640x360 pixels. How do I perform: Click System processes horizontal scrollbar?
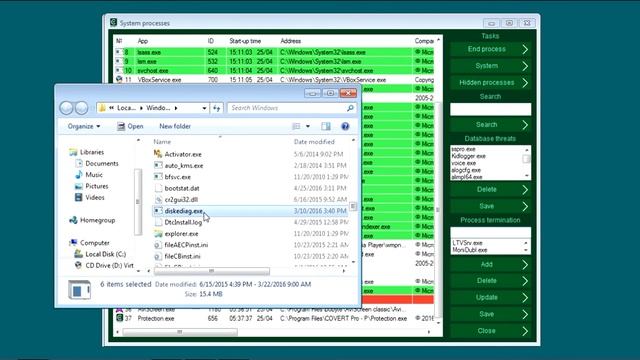coord(180,332)
